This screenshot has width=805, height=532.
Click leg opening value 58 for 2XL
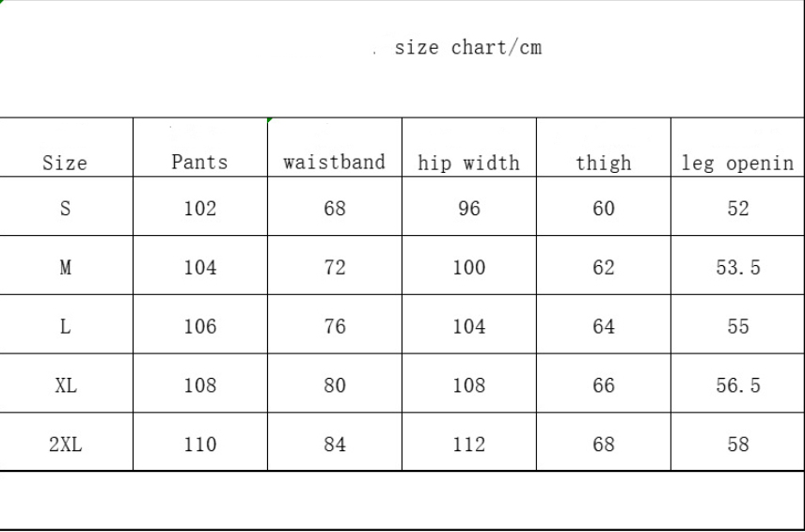[738, 445]
